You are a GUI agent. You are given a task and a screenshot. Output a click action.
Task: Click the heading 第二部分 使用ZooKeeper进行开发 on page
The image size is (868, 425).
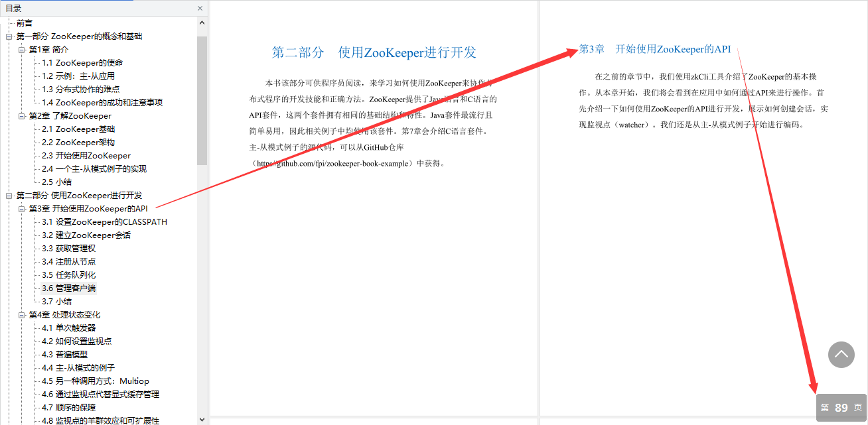[x=374, y=53]
